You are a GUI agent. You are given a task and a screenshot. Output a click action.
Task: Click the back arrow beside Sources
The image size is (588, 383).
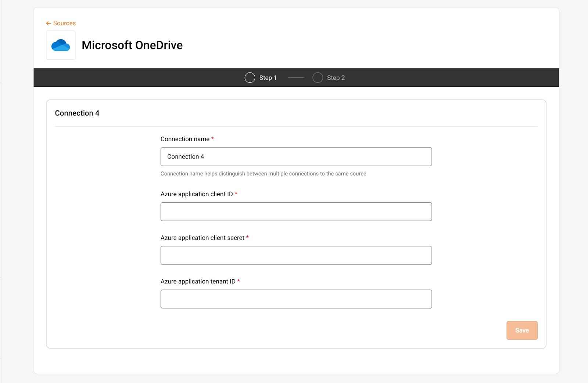[x=49, y=23]
